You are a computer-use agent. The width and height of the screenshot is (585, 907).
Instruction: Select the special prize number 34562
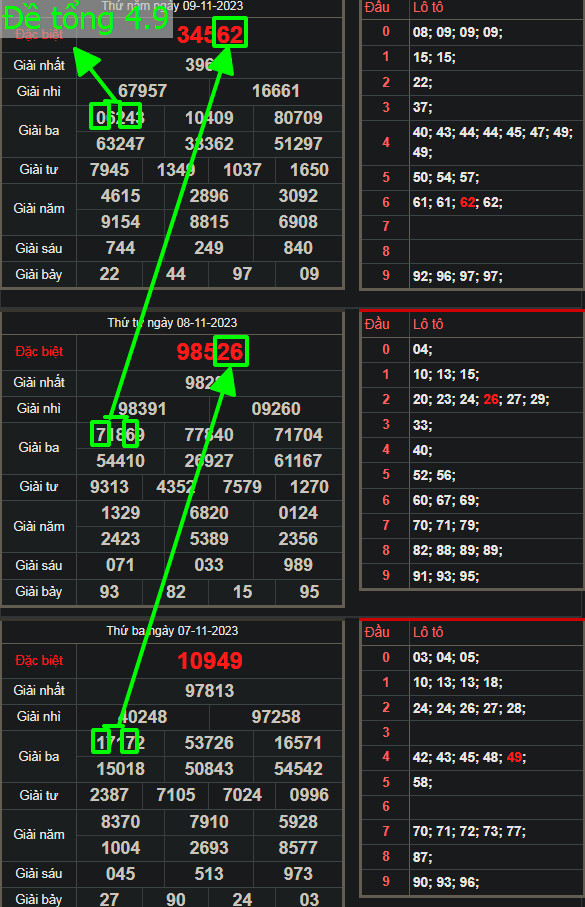[x=210, y=34]
